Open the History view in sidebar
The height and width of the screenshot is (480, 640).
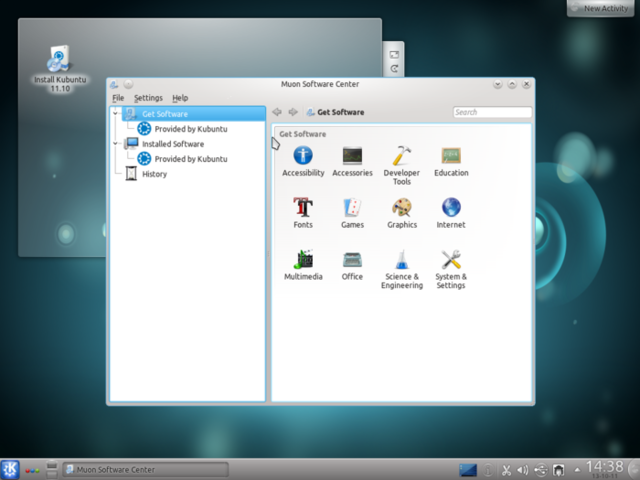(x=146, y=174)
